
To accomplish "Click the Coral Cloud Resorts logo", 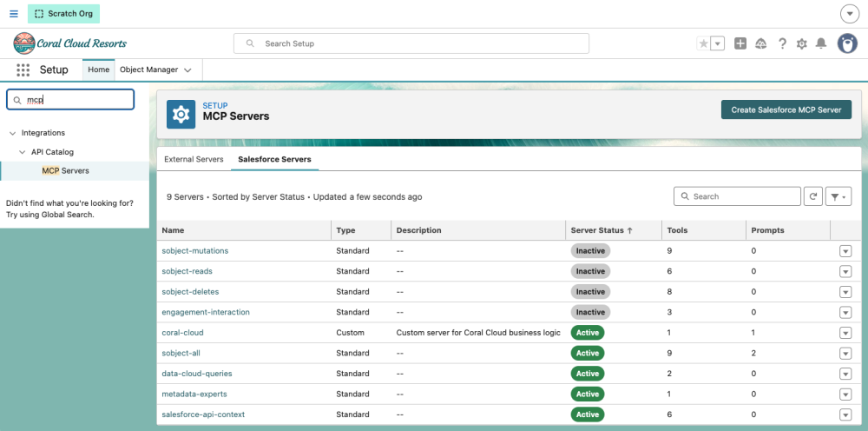I will pos(69,43).
